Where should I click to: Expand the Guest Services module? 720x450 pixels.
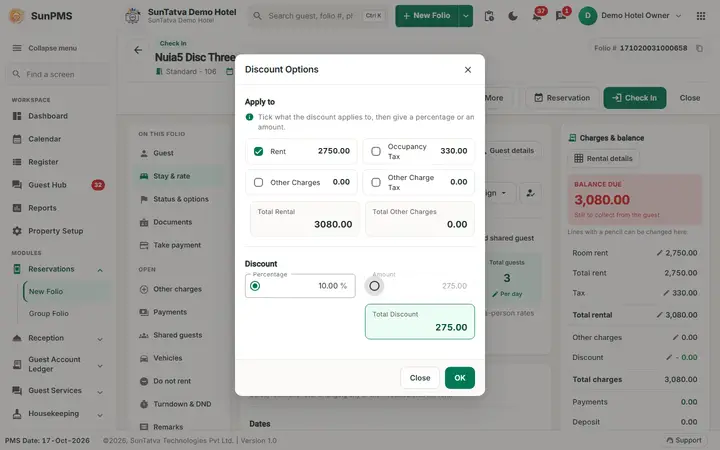58,390
